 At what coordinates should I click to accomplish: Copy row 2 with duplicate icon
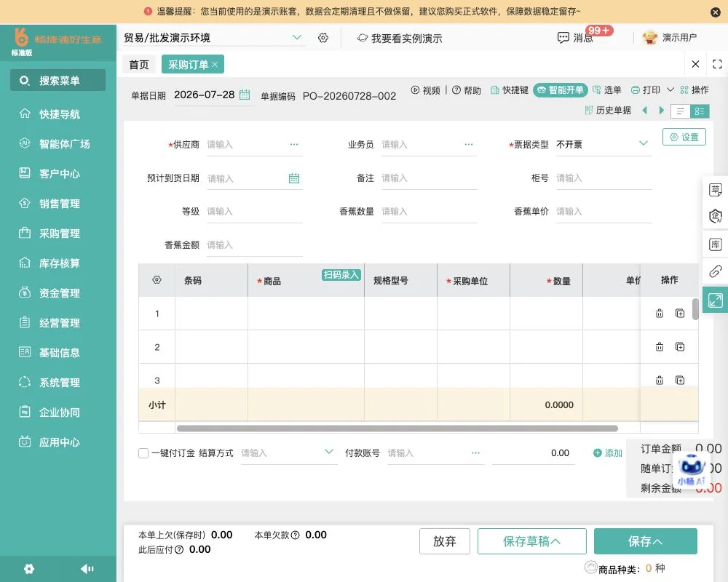[680, 347]
